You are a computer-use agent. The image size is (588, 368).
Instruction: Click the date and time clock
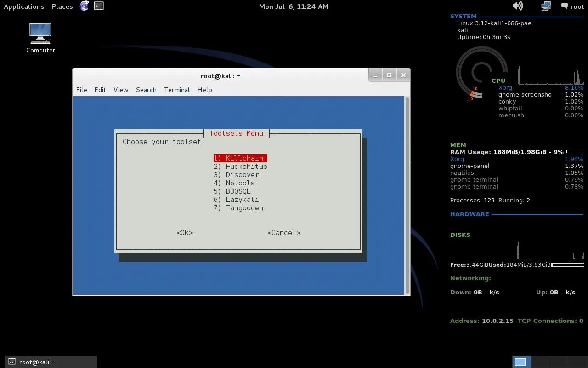pos(294,6)
